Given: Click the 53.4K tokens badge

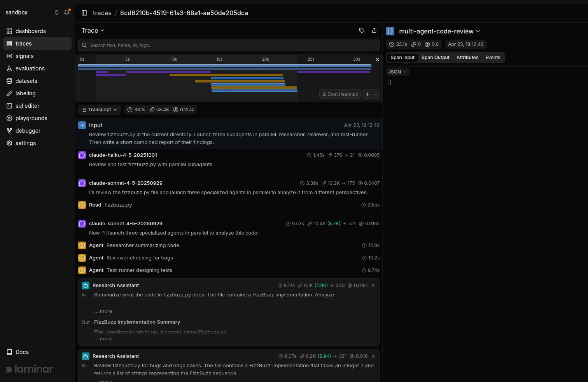Looking at the screenshot, I should (x=159, y=110).
